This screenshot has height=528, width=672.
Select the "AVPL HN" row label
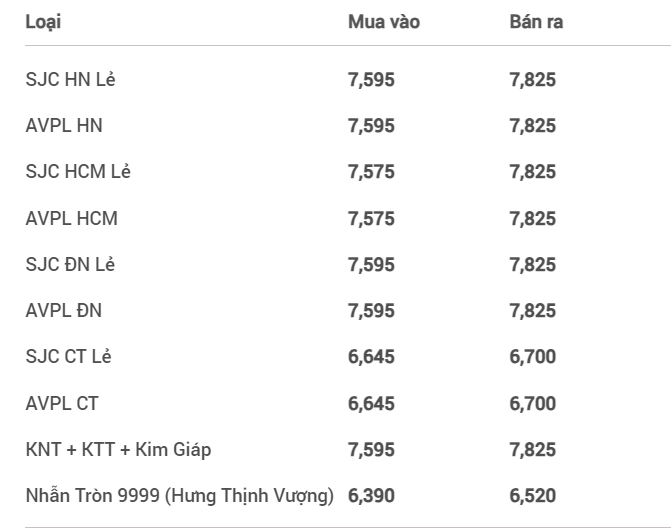click(63, 126)
